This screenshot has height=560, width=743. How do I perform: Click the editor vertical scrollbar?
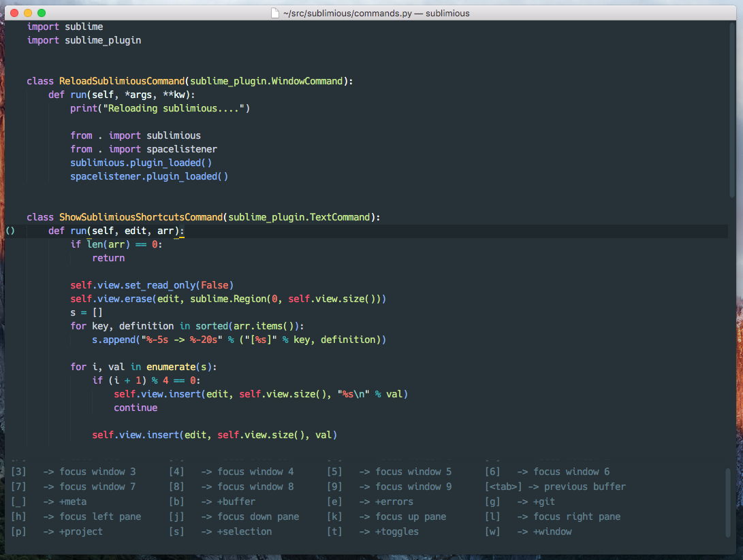732,110
